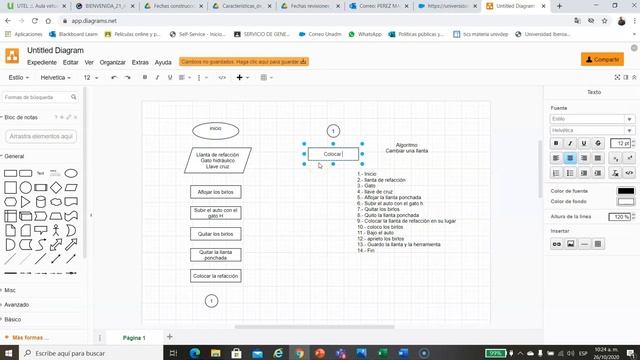This screenshot has height=360, width=640.
Task: Align text left in Texto panel
Action: point(556,158)
